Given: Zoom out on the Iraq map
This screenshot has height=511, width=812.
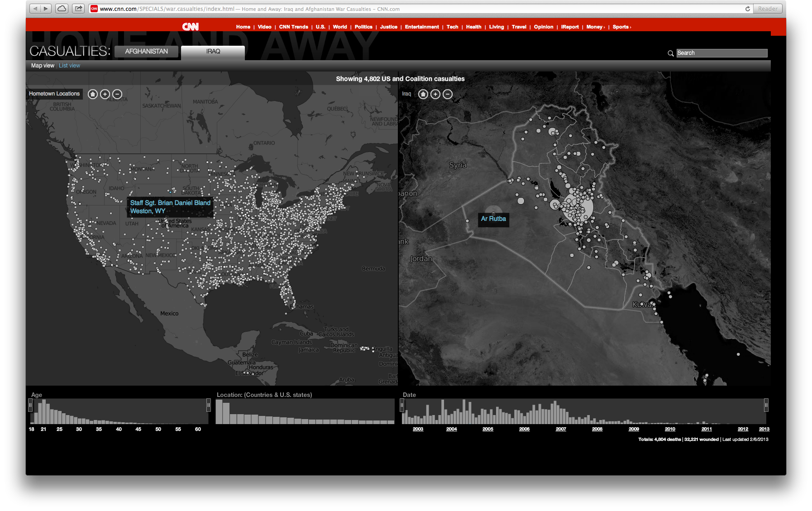Looking at the screenshot, I should click(x=448, y=94).
